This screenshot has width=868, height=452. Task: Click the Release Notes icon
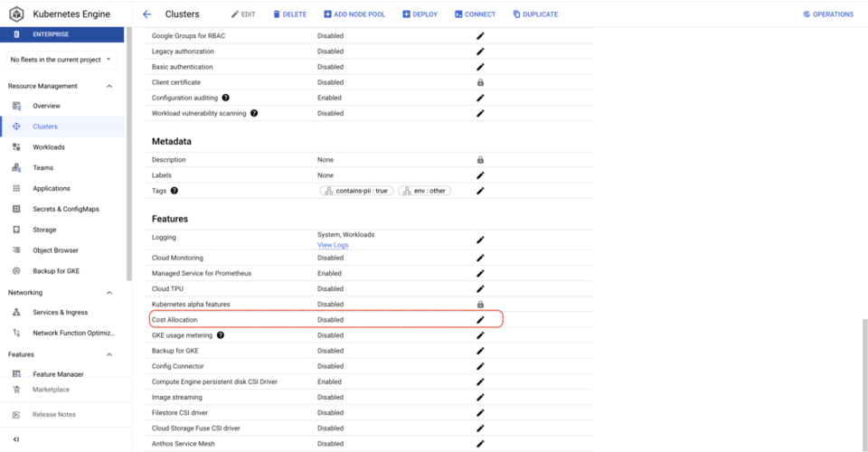16,414
